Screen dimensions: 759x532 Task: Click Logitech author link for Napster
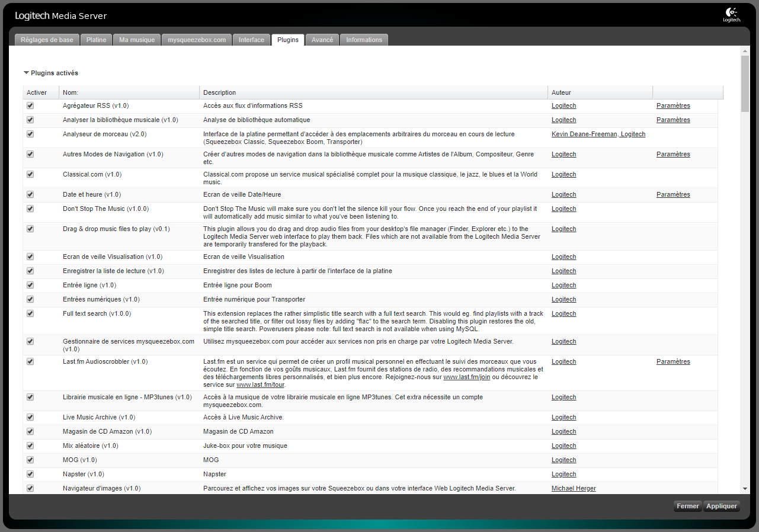(563, 474)
